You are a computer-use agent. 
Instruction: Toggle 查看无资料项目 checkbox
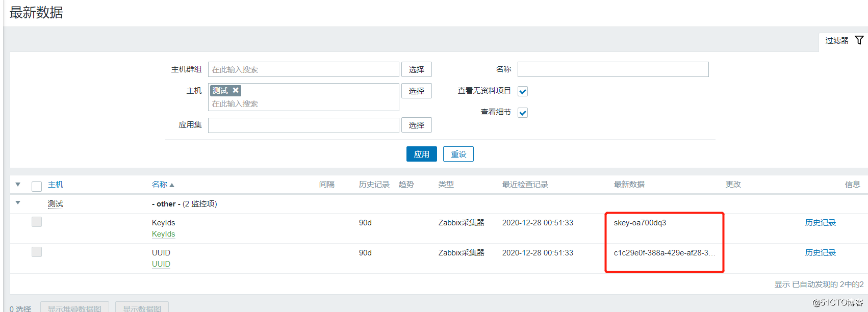pos(523,91)
